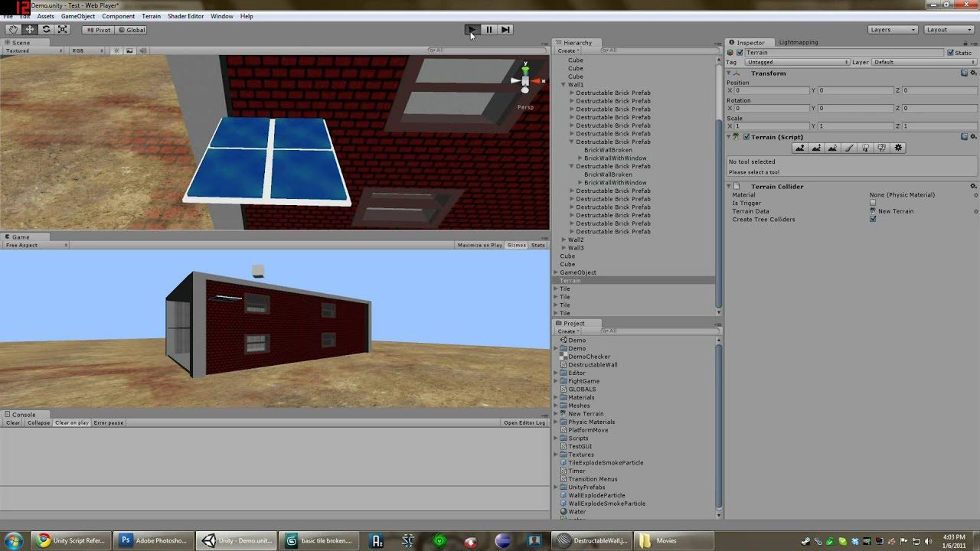Open the Terrain Settings gear tool
Screen dimensions: 980x551
[x=897, y=148]
